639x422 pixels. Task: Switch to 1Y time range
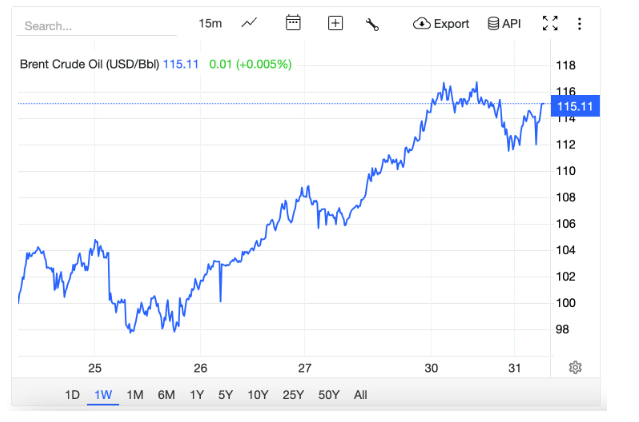click(x=196, y=394)
